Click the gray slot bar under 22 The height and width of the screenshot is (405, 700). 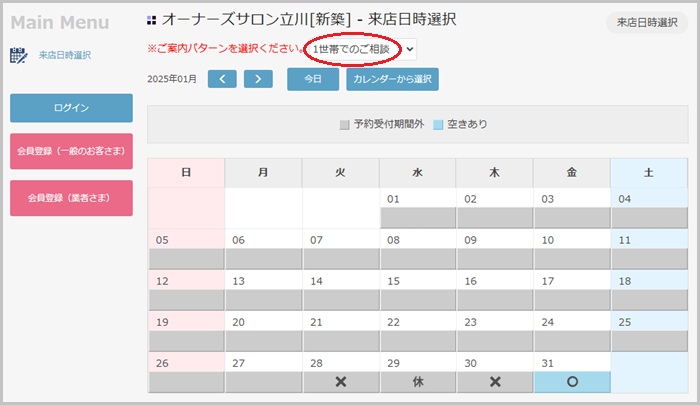(x=418, y=341)
